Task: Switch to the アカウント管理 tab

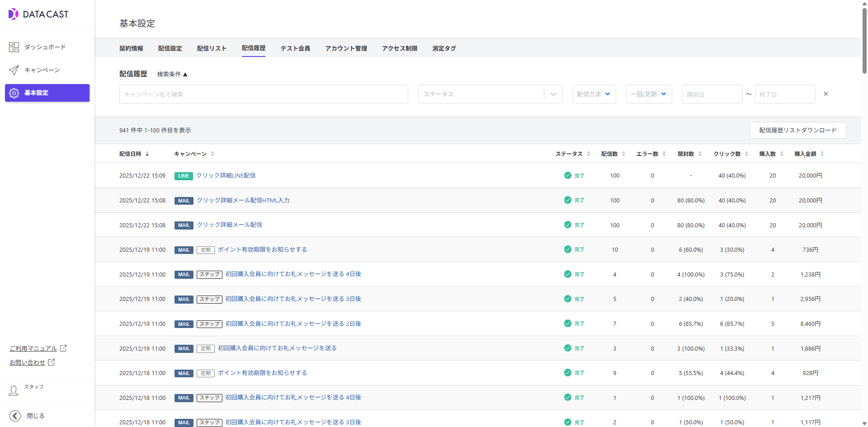Action: (x=346, y=48)
